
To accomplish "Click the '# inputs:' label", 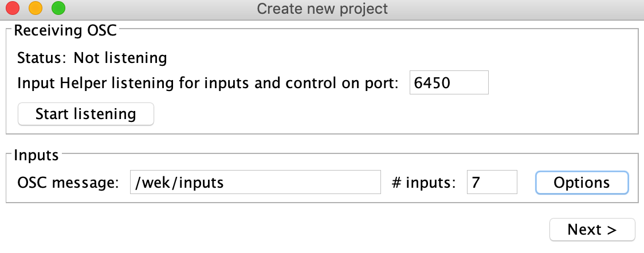I will (424, 183).
